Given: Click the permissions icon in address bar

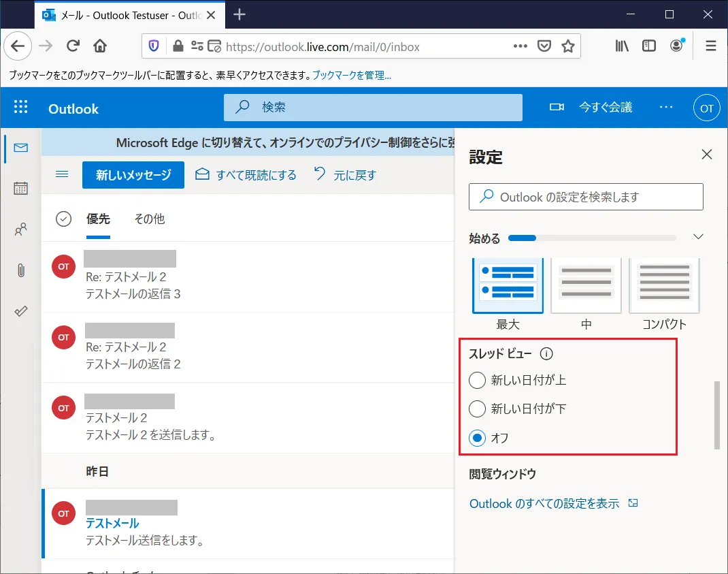Looking at the screenshot, I should 197,46.
